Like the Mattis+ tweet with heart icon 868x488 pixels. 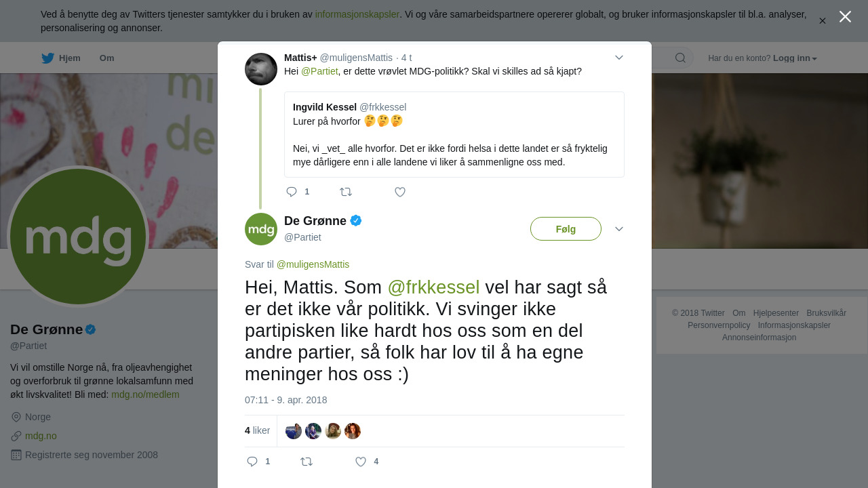400,192
